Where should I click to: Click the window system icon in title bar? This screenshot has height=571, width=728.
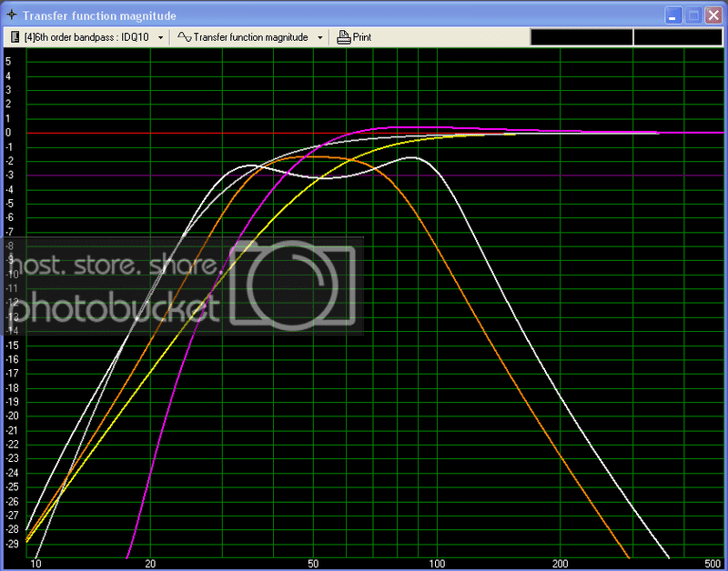tap(12, 15)
